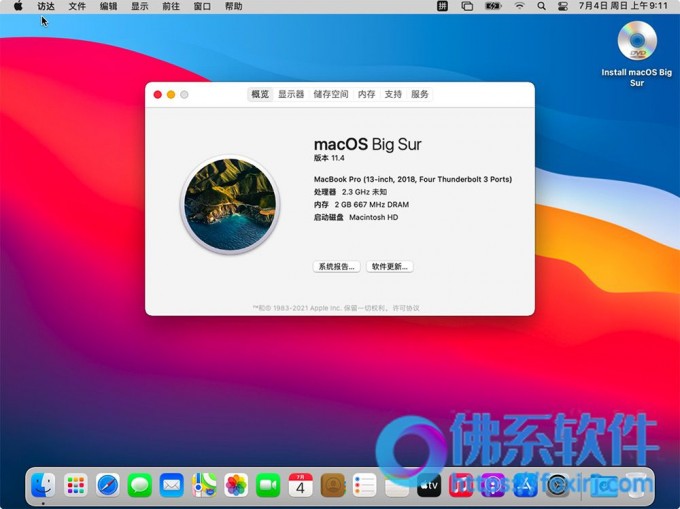Switch to the 支持 tab
This screenshot has height=509, width=680.
point(393,94)
